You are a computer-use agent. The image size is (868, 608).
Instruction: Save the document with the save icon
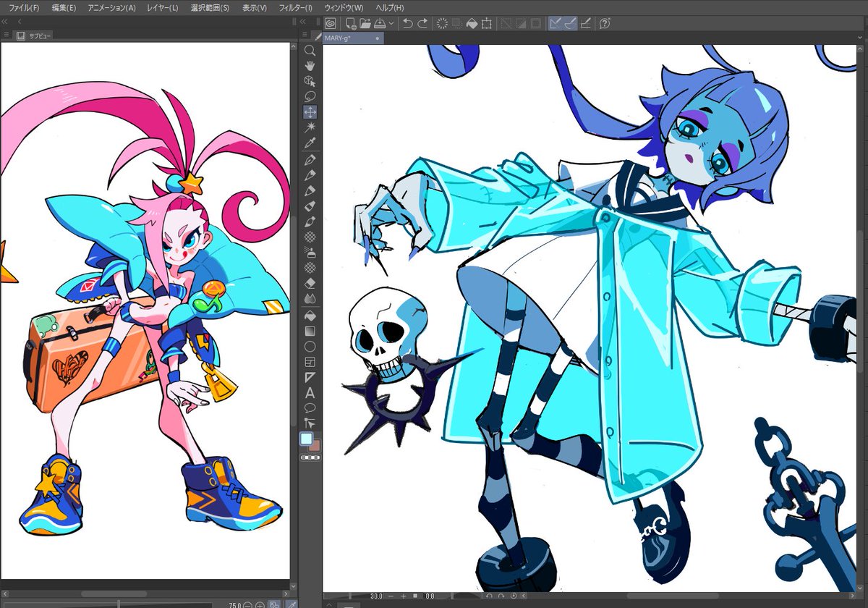(x=380, y=23)
